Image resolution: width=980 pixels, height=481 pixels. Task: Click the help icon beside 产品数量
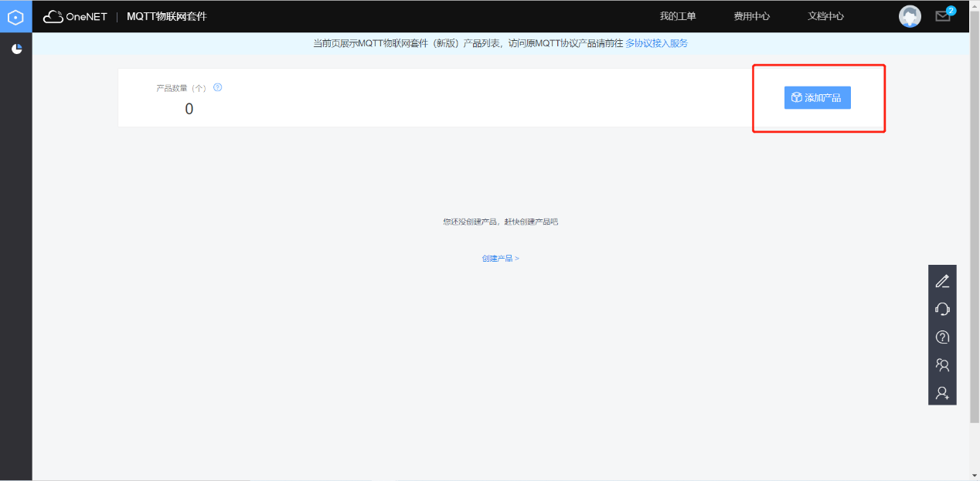[218, 87]
